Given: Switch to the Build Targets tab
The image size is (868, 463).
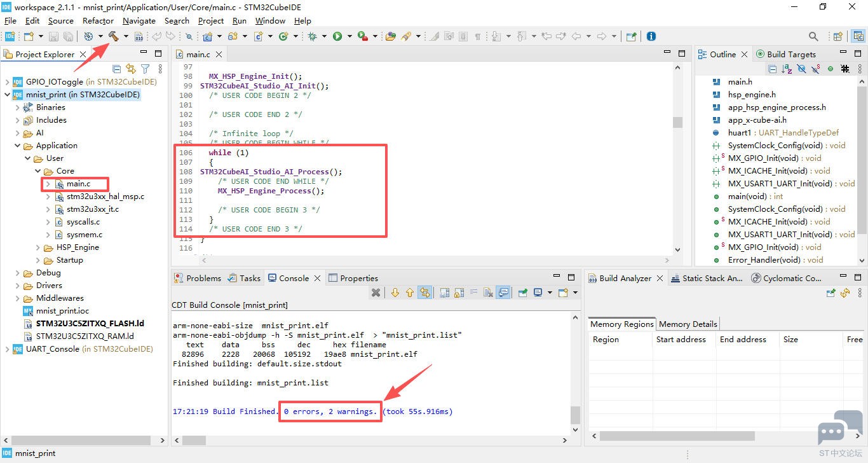Looking at the screenshot, I should pos(785,54).
